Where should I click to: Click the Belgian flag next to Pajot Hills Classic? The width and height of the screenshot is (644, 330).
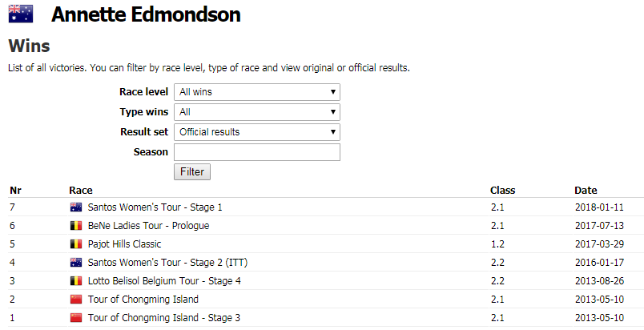click(77, 244)
